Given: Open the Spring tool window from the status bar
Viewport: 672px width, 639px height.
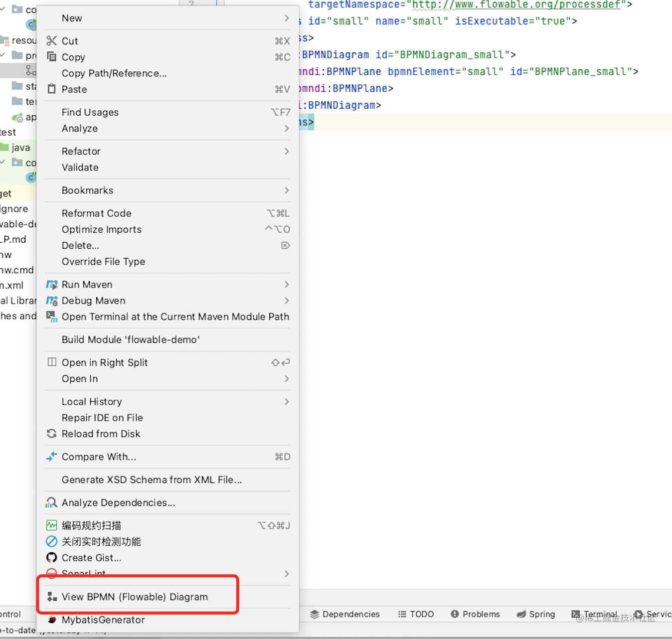Looking at the screenshot, I should [536, 614].
